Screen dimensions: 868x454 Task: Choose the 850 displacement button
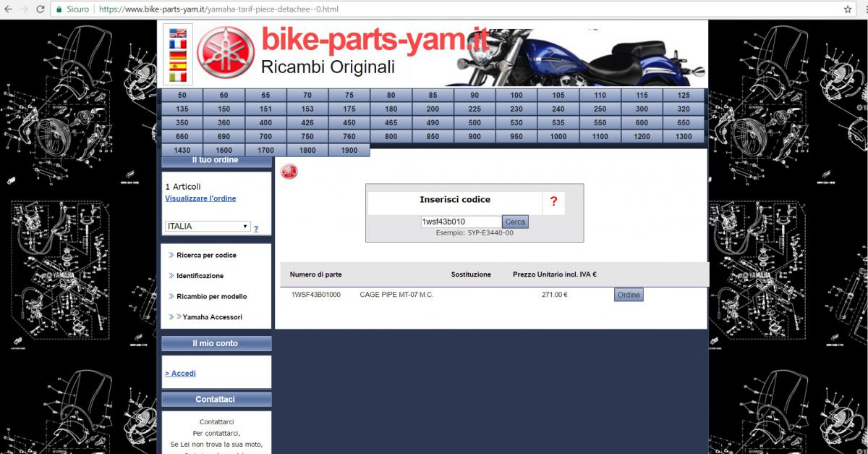433,137
